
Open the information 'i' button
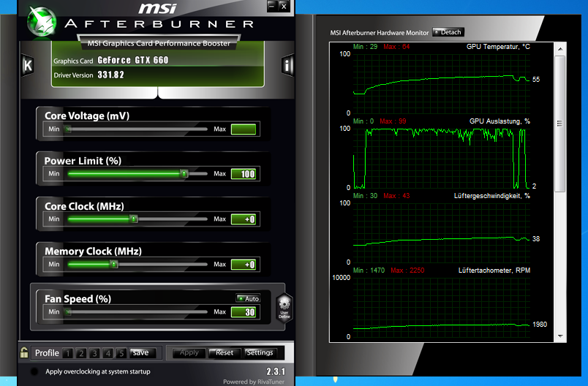pos(287,66)
